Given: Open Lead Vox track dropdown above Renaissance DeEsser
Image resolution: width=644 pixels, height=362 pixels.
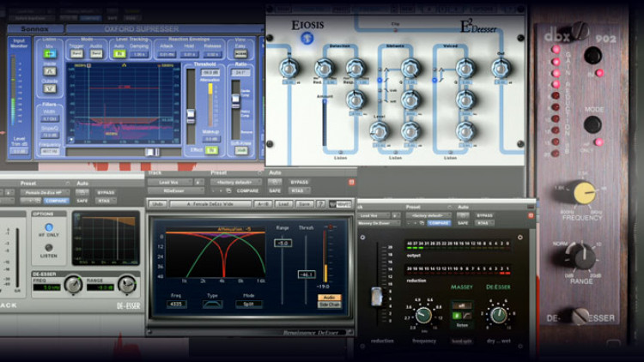Looking at the screenshot, I should [x=169, y=182].
